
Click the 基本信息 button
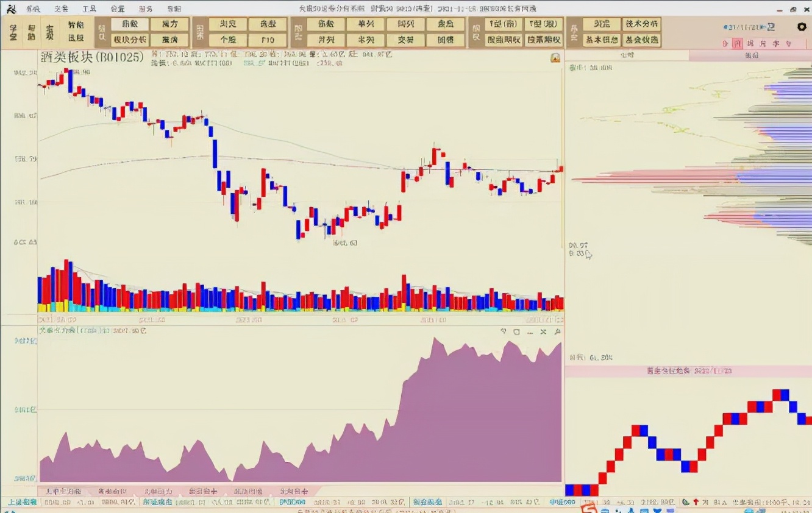(x=602, y=40)
